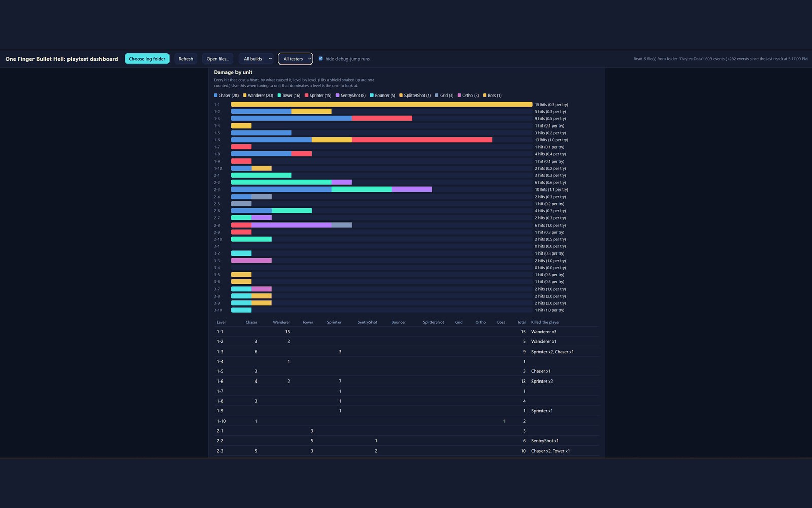Click the red Sprinter segment in the 1-3 bar
Viewport: 812px width, 508px height.
pyautogui.click(x=382, y=118)
